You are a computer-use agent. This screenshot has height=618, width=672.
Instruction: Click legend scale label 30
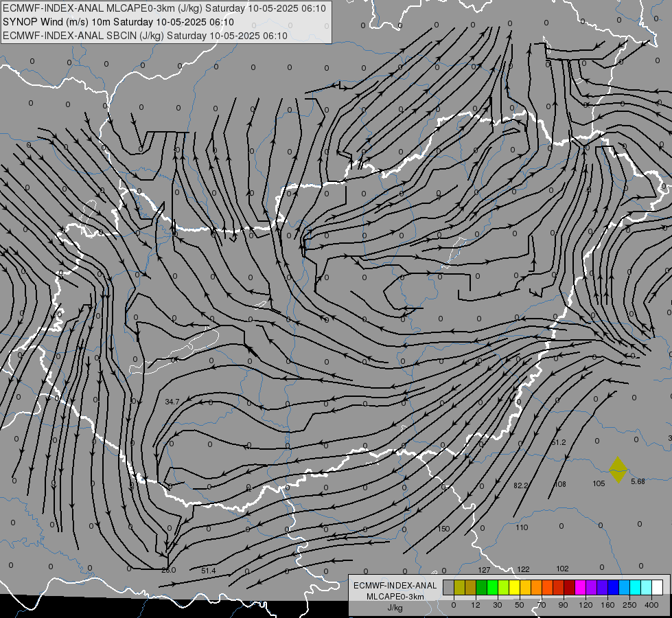click(x=498, y=605)
